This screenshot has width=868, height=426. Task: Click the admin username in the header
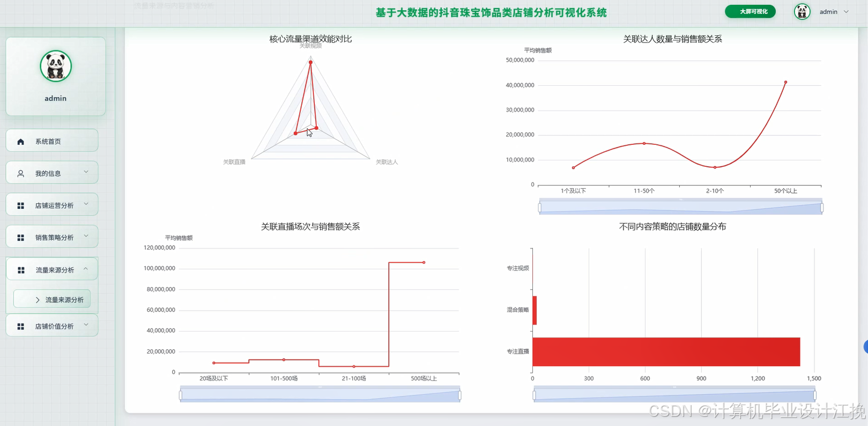828,12
